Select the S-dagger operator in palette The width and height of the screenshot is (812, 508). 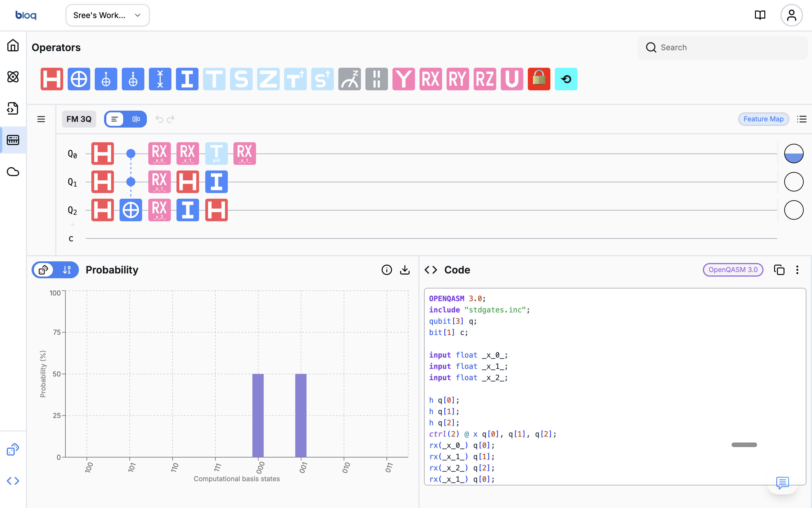click(x=323, y=79)
